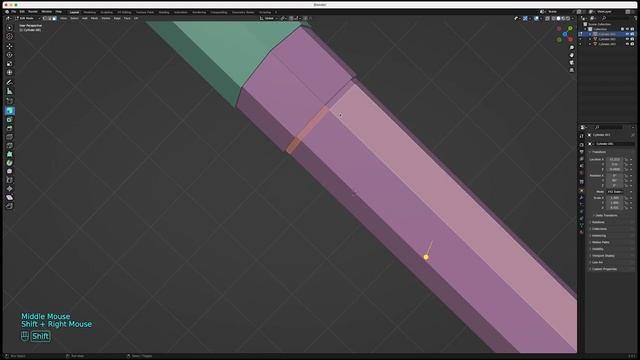Toggle the camera view gizmo button

572,62
